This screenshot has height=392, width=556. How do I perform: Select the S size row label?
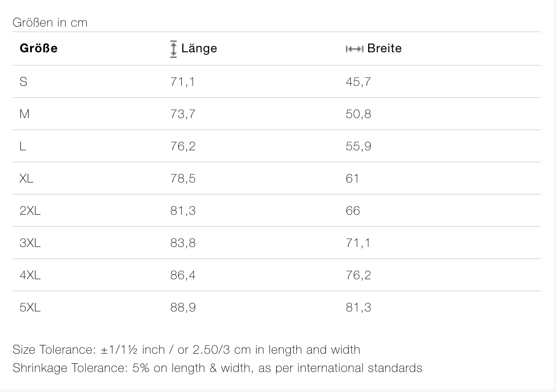[x=24, y=81]
